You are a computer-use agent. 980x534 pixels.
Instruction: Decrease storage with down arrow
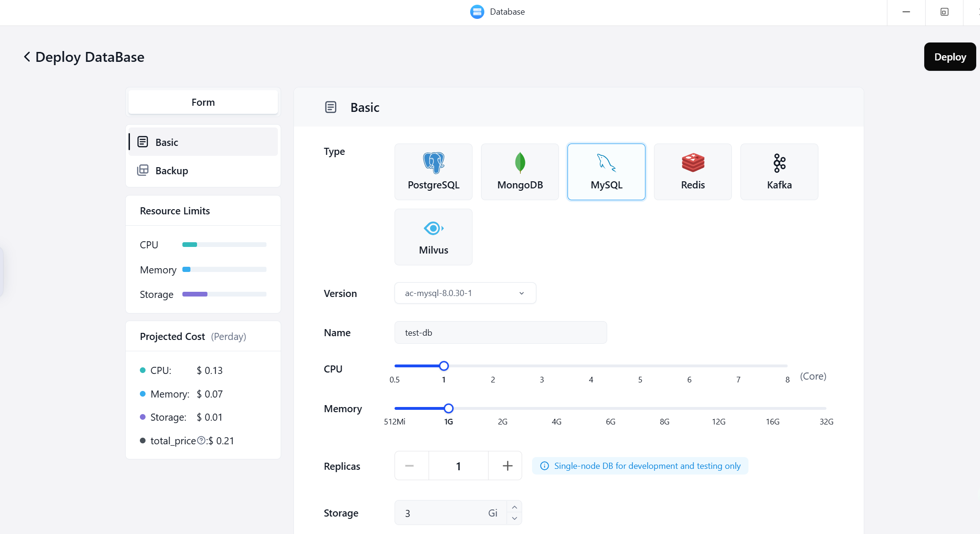(x=515, y=518)
